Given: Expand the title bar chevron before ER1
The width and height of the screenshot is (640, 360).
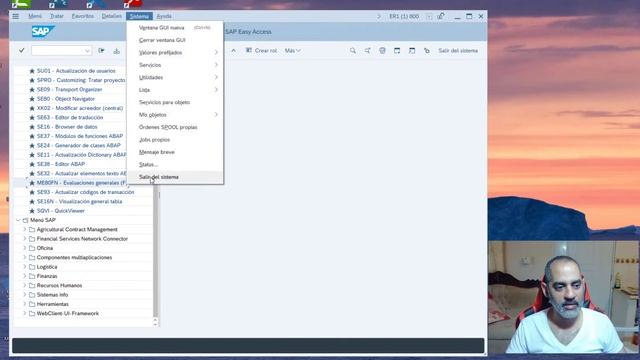Looking at the screenshot, I should click(x=378, y=16).
